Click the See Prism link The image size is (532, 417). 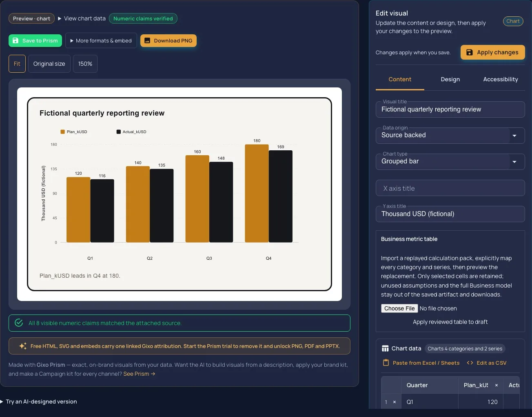(x=140, y=374)
